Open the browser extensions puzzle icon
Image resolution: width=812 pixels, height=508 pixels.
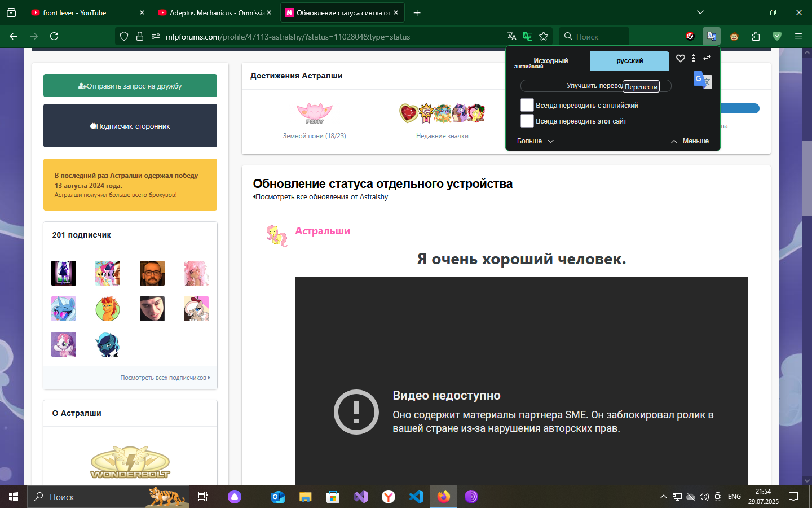tap(756, 36)
